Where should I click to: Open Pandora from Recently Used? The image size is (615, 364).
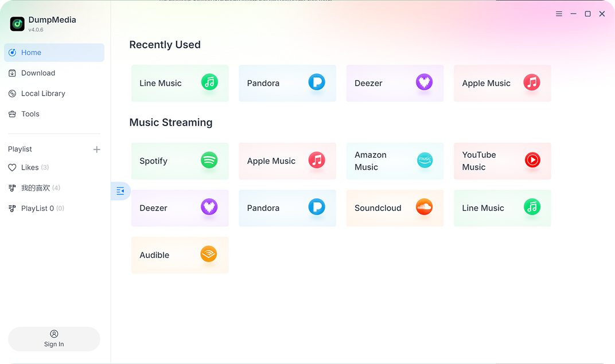click(x=287, y=83)
